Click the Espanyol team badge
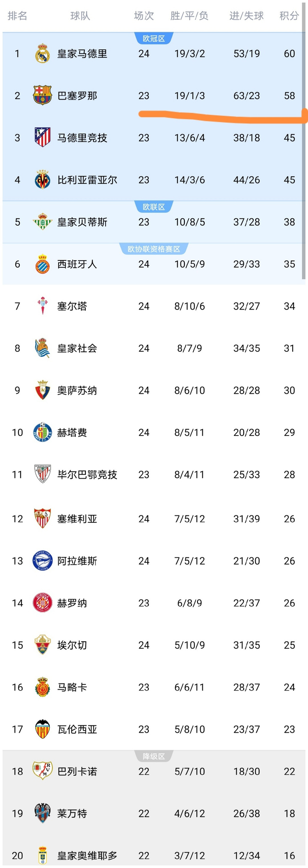 click(x=43, y=264)
